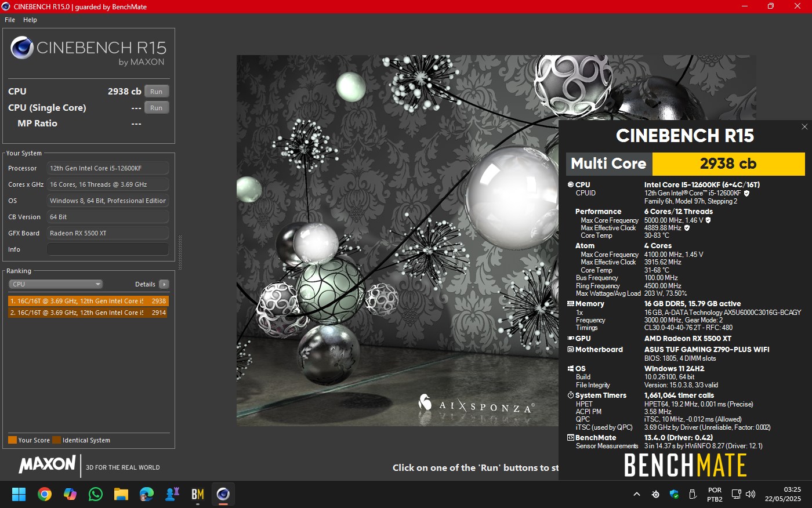Run the CPU (Single Core) benchmark
Viewport: 812px width, 508px height.
click(157, 108)
